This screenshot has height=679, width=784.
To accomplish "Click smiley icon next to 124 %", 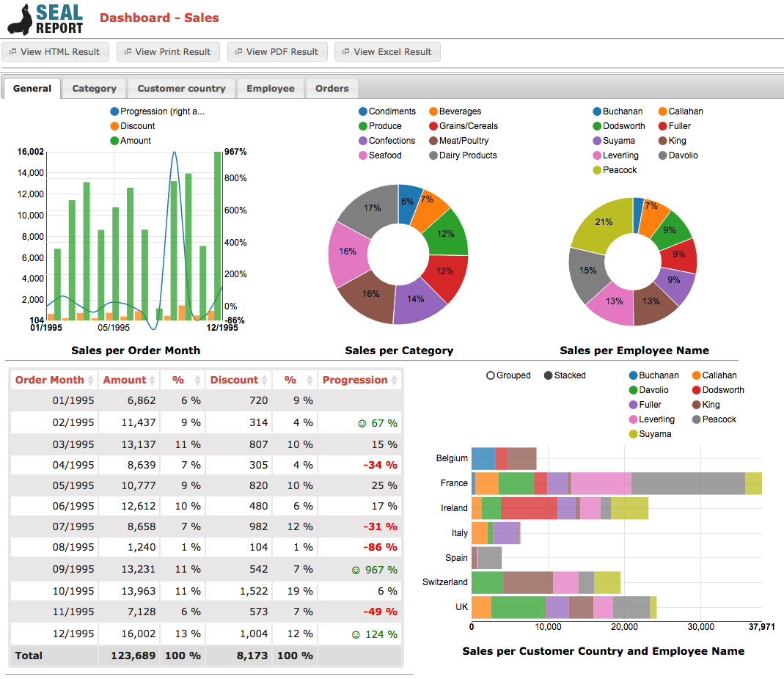I will pos(356,634).
